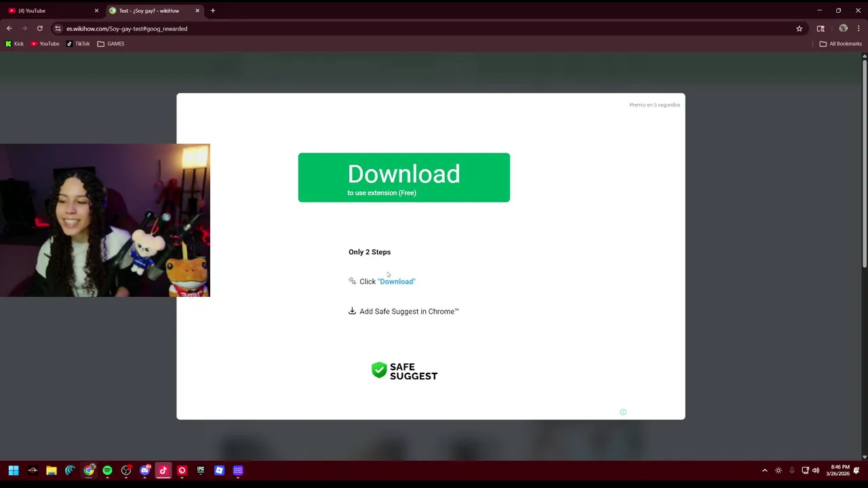The height and width of the screenshot is (488, 868).
Task: Open the tab search side panel icon
Action: 821,28
